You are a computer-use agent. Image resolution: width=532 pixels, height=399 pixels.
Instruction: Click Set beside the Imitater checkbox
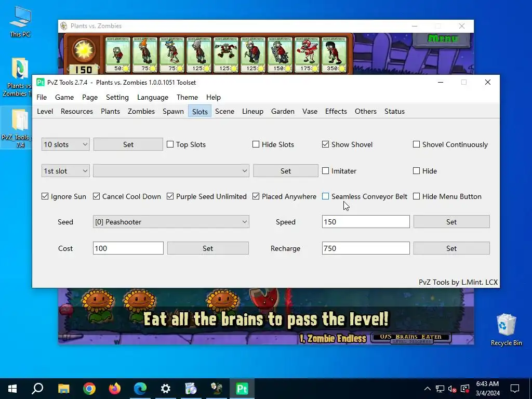click(x=286, y=170)
